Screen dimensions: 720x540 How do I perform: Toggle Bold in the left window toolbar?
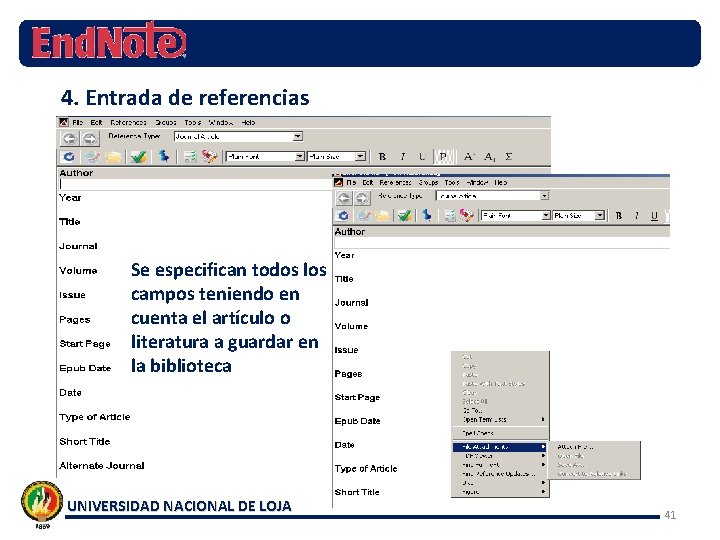(x=382, y=157)
